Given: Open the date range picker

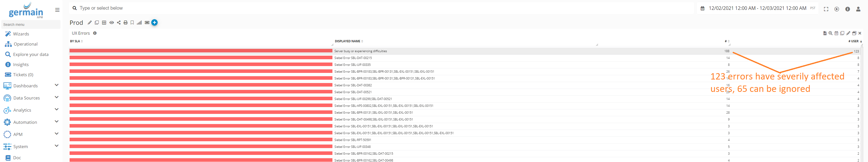Looking at the screenshot, I should point(757,8).
